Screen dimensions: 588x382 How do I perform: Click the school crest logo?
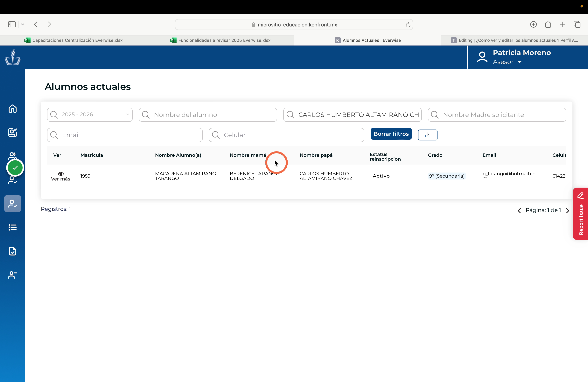13,57
